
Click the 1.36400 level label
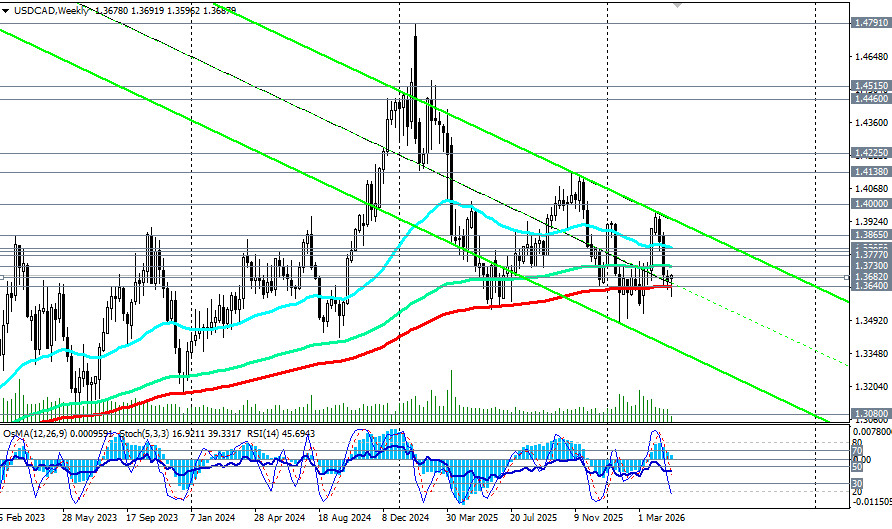pos(870,286)
